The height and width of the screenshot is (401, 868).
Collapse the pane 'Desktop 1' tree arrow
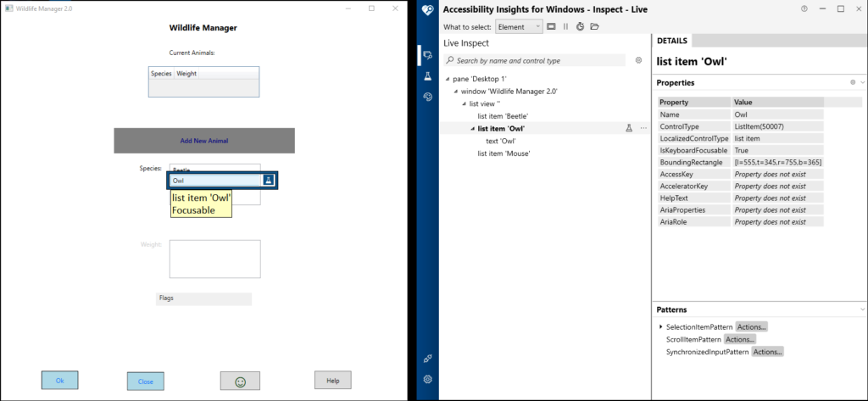[448, 79]
